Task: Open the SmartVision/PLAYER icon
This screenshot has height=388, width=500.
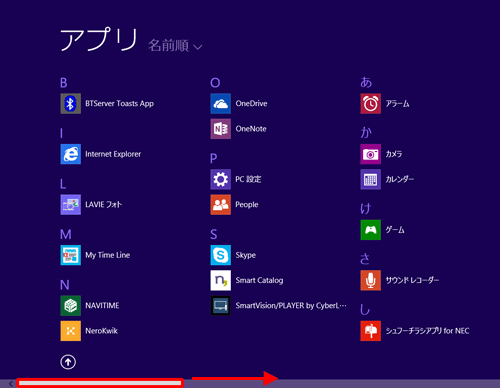Action: [x=220, y=306]
